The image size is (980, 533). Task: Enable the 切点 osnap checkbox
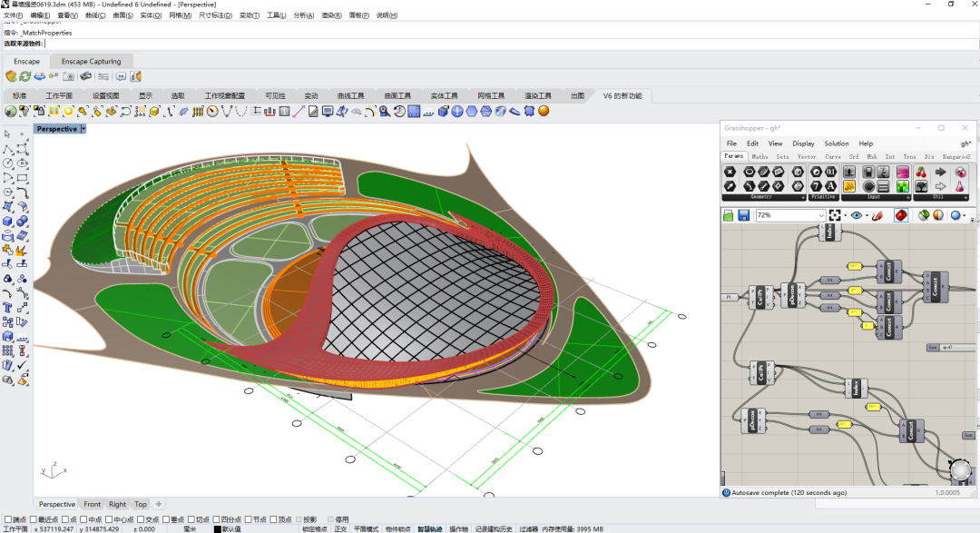191,519
